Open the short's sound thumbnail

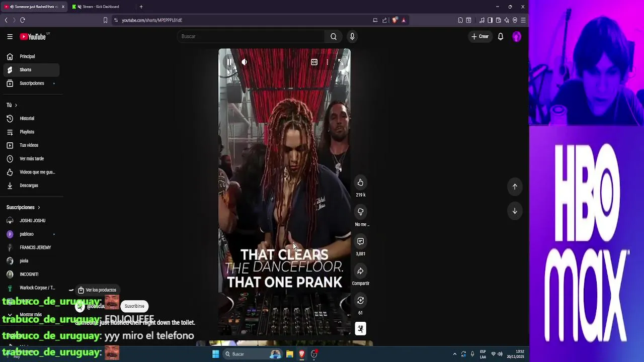(x=360, y=329)
